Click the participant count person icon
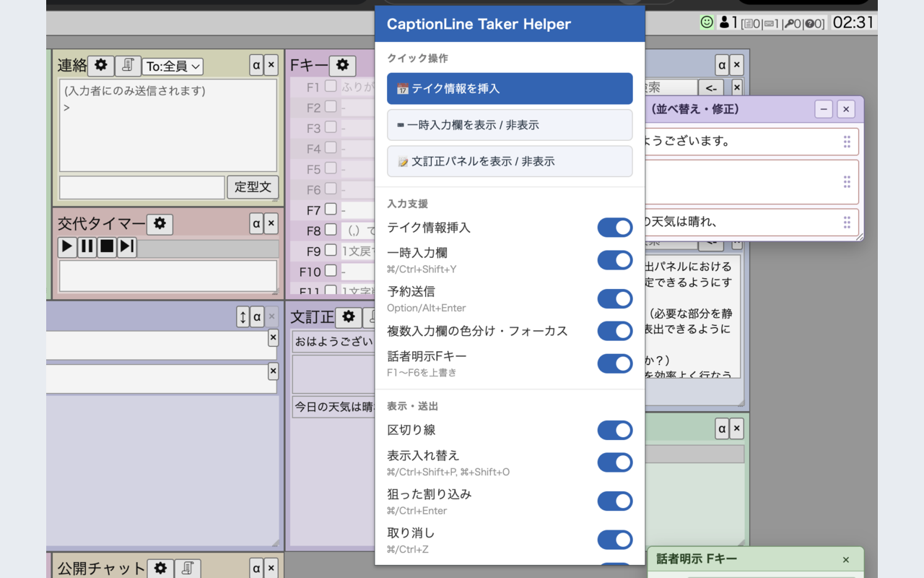This screenshot has width=924, height=578. click(724, 22)
